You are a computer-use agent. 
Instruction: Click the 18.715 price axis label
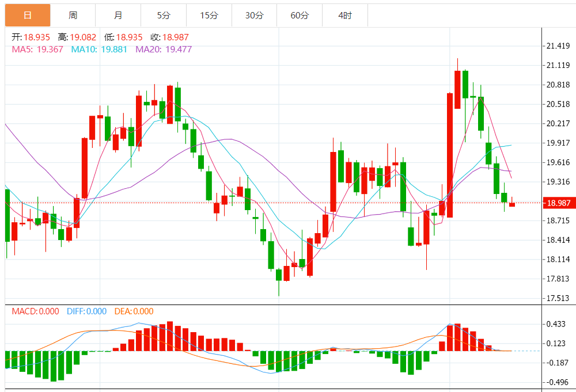558,220
